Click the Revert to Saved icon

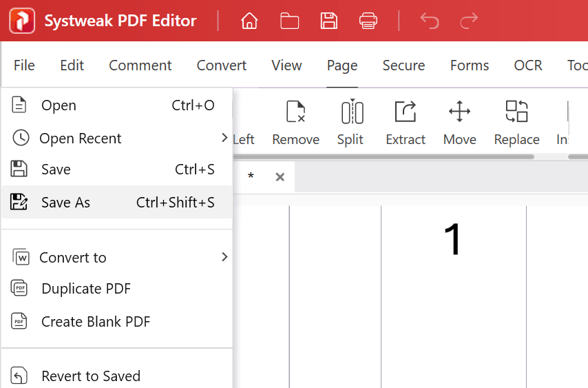pos(19,375)
